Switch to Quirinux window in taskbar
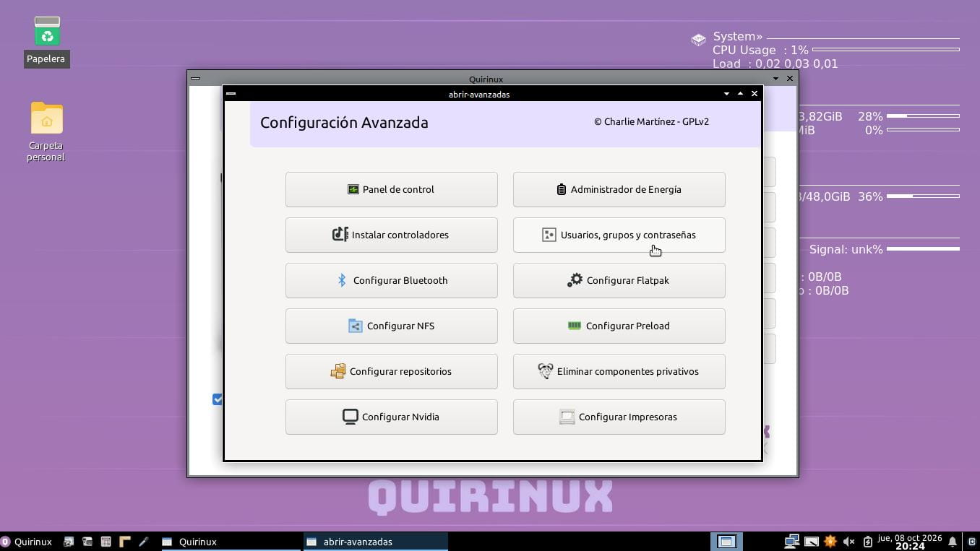This screenshot has width=980, height=551. [x=230, y=542]
